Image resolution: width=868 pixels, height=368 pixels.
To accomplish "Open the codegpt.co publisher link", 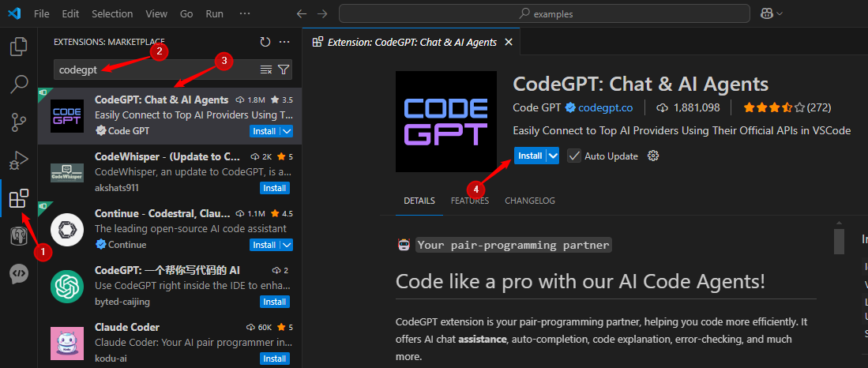I will tap(605, 108).
